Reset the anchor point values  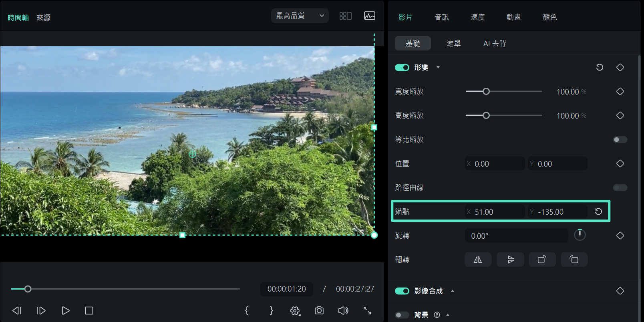598,211
